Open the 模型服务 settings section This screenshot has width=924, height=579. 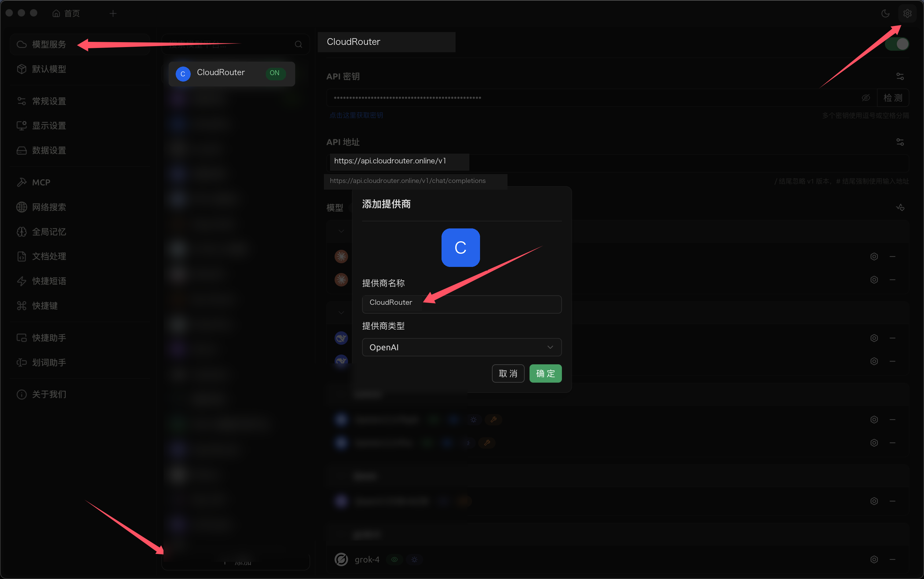(80, 44)
